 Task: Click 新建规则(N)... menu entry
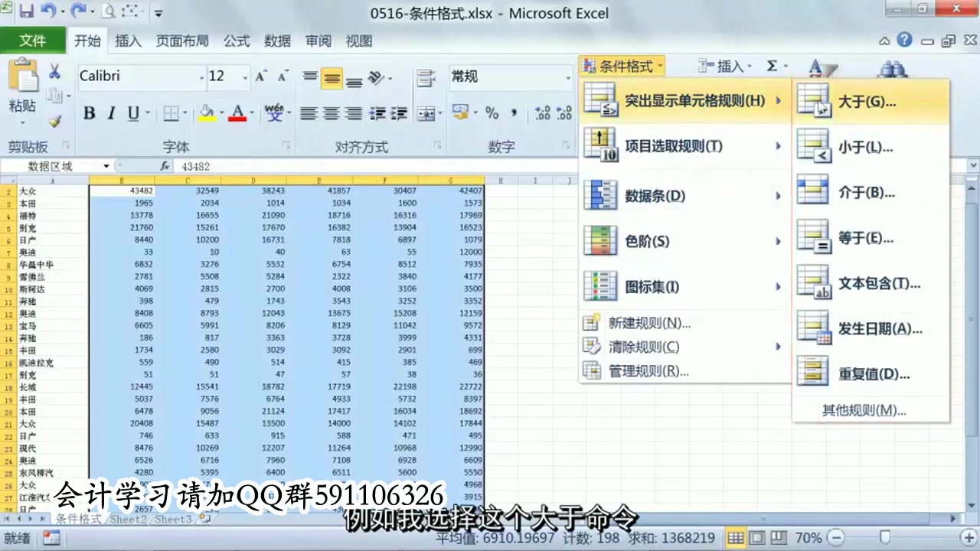point(685,323)
